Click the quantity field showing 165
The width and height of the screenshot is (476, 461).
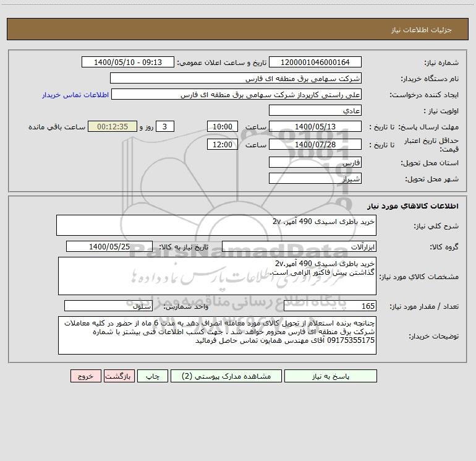(x=330, y=306)
